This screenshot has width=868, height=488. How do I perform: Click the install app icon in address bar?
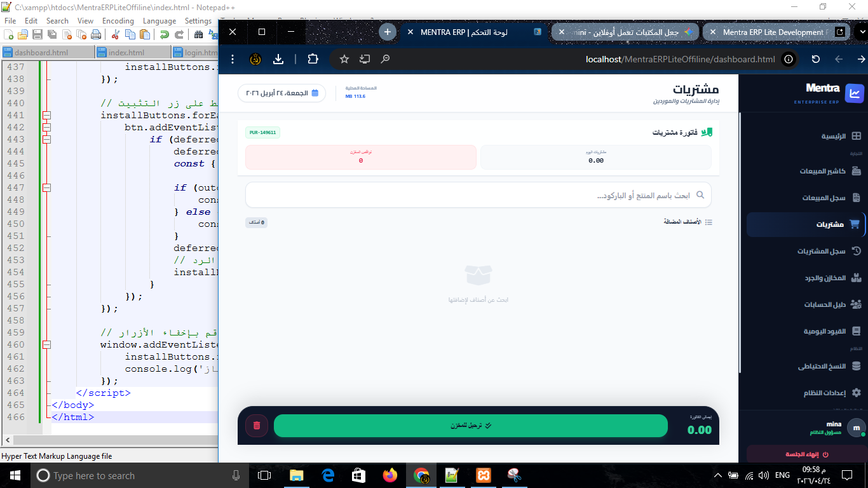(365, 59)
